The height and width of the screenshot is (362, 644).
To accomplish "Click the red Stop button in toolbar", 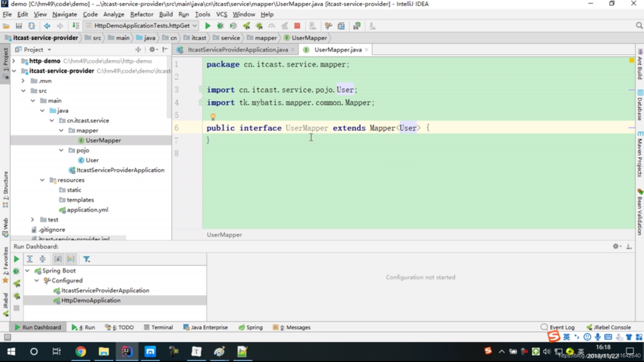I will tap(297, 26).
